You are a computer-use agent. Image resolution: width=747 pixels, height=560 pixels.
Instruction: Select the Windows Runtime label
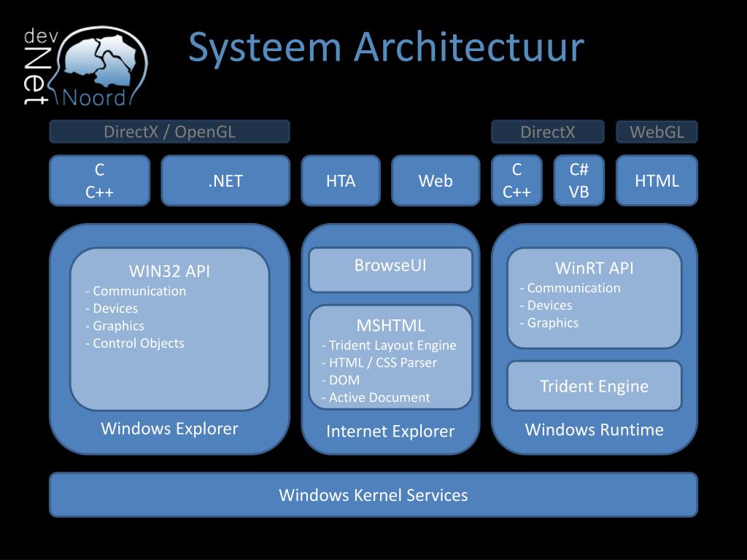(595, 429)
